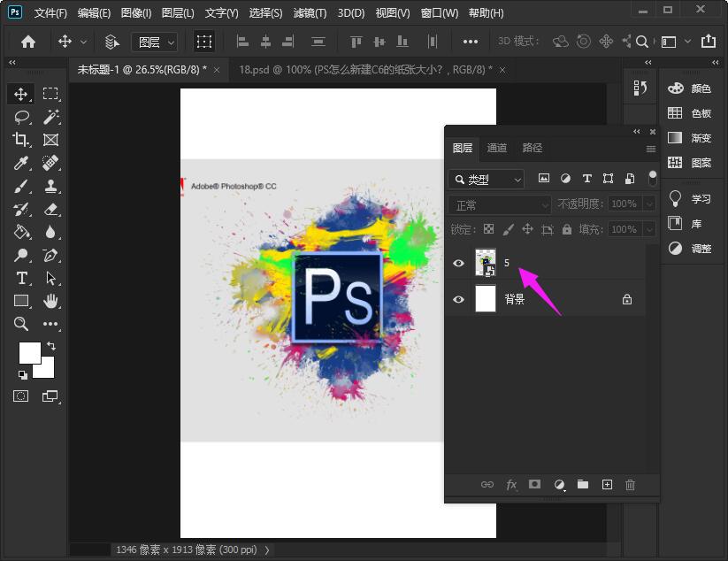
Task: Open the 不透明度 percentage dropdown
Action: [x=649, y=204]
